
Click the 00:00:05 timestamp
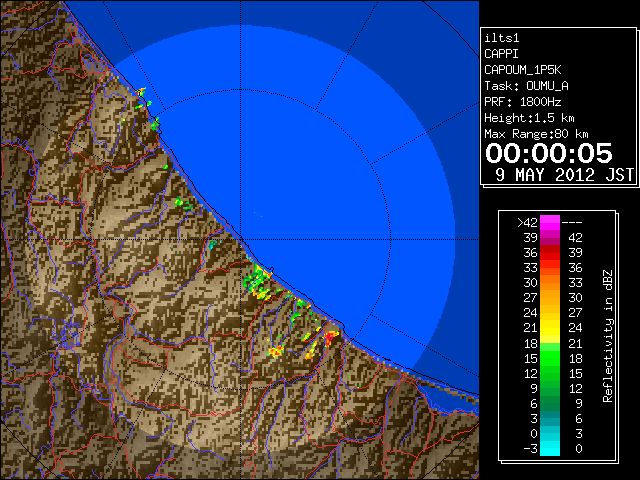549,153
